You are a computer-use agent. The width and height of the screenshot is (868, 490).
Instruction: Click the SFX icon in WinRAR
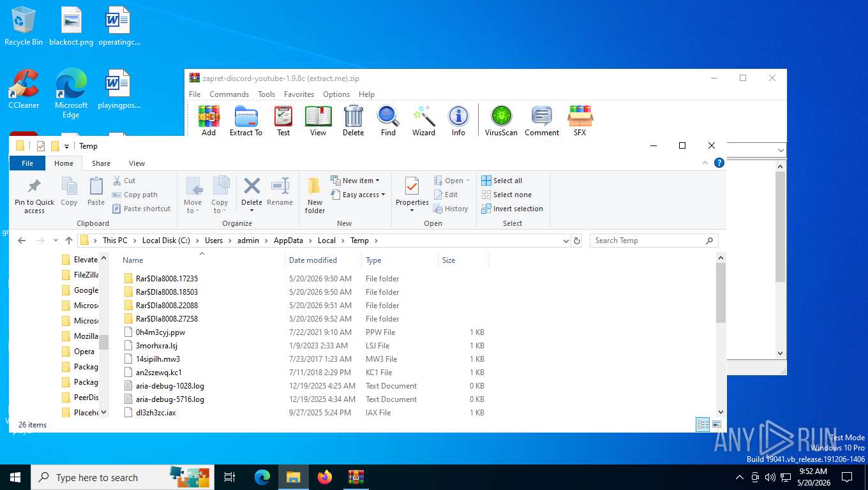tap(580, 121)
